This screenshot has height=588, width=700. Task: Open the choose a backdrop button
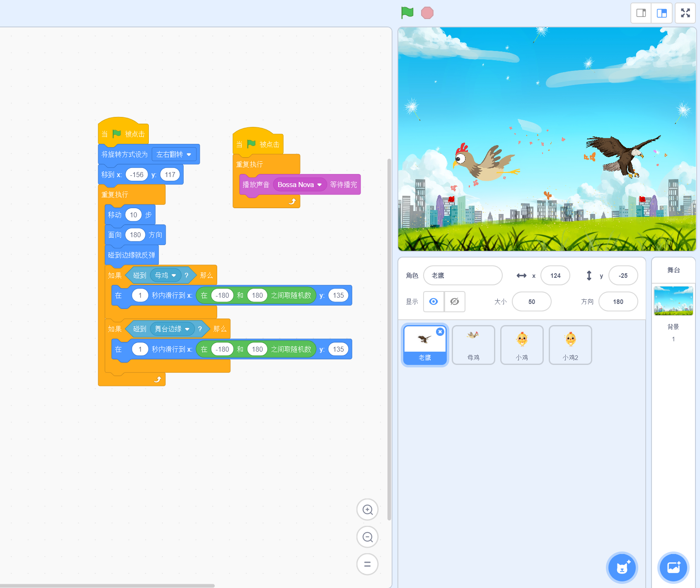pyautogui.click(x=673, y=567)
